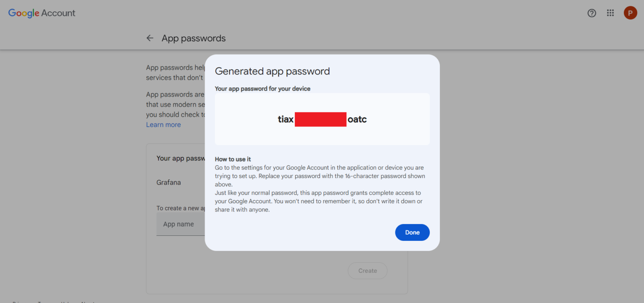Viewport: 644px width, 303px height.
Task: Select the App name input field
Action: [180, 224]
